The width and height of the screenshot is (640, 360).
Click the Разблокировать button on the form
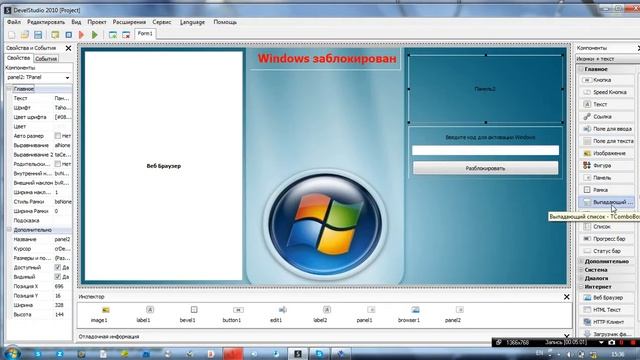485,168
